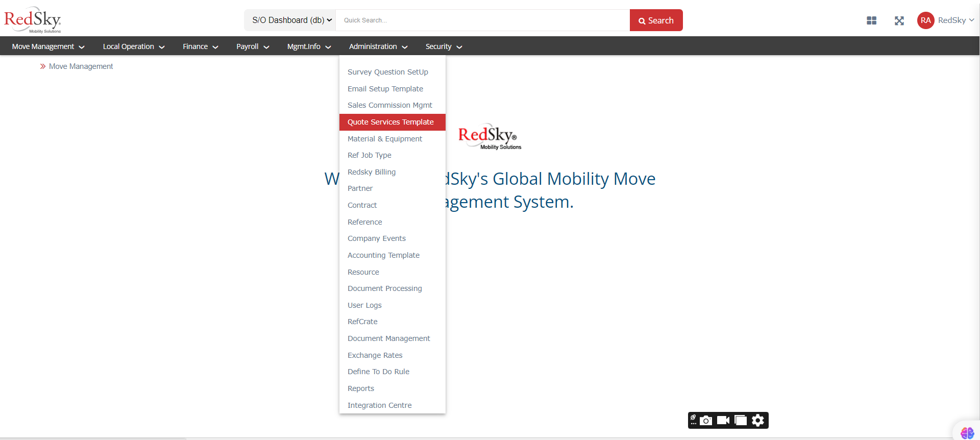Viewport: 980px width, 440px height.
Task: Follow the Move Management breadcrumb link
Action: 81,66
